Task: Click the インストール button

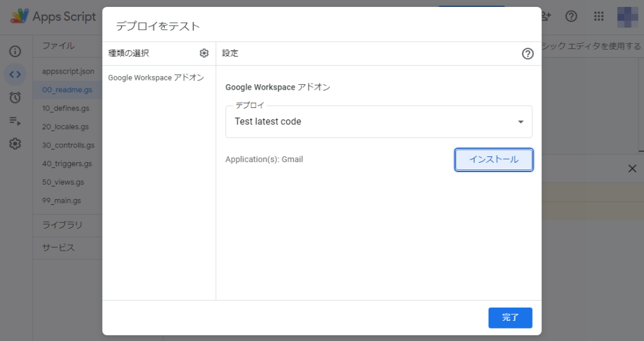Action: click(494, 160)
